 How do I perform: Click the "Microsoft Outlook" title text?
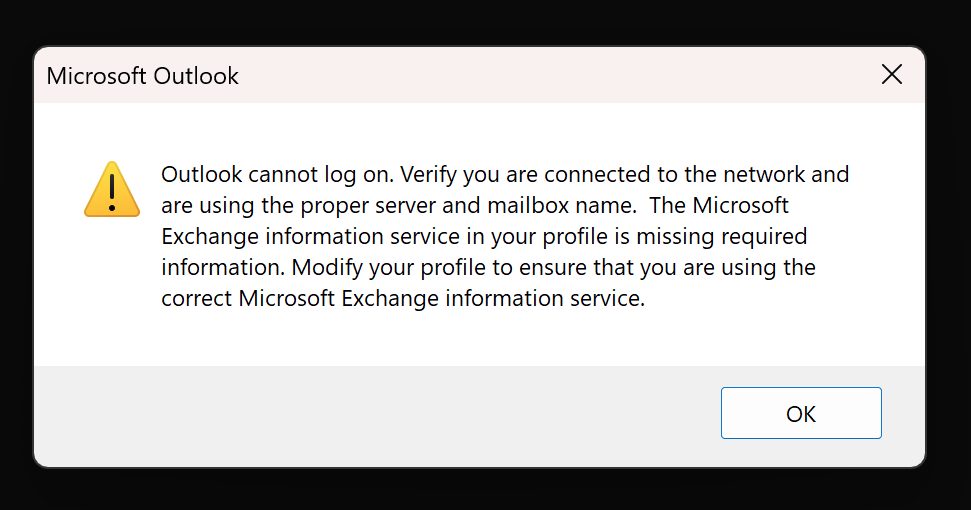[143, 76]
